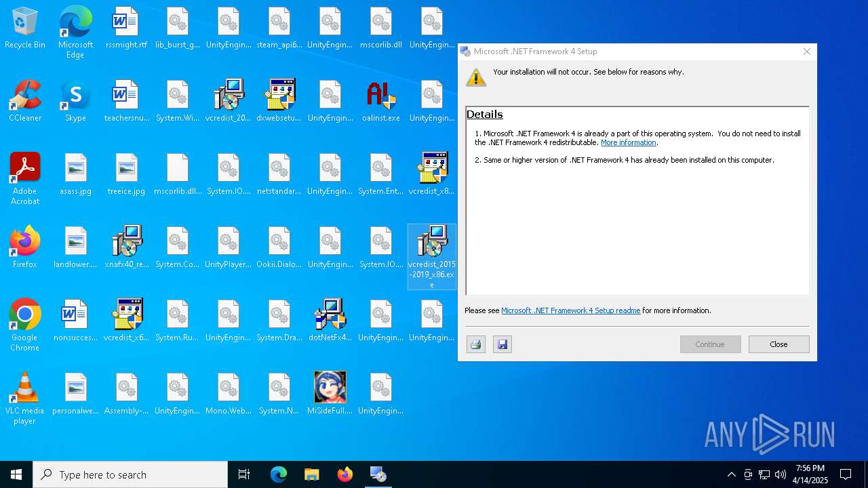Switch to the setup installer taskbar item
Viewport: 868px width, 488px height.
tap(378, 474)
